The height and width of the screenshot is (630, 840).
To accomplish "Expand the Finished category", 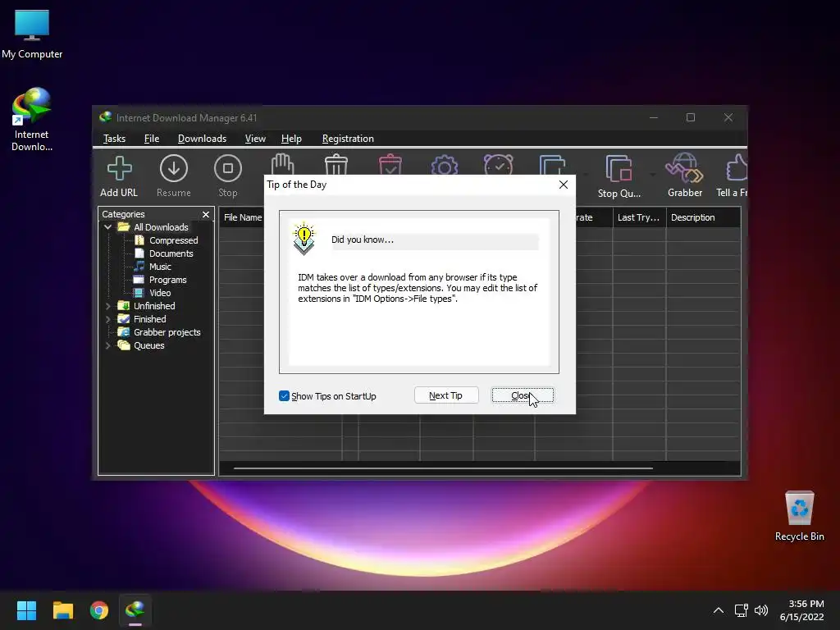I will click(x=107, y=319).
